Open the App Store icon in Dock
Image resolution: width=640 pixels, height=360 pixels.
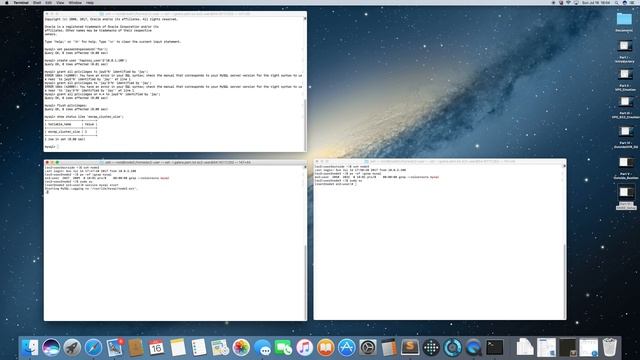tap(347, 348)
